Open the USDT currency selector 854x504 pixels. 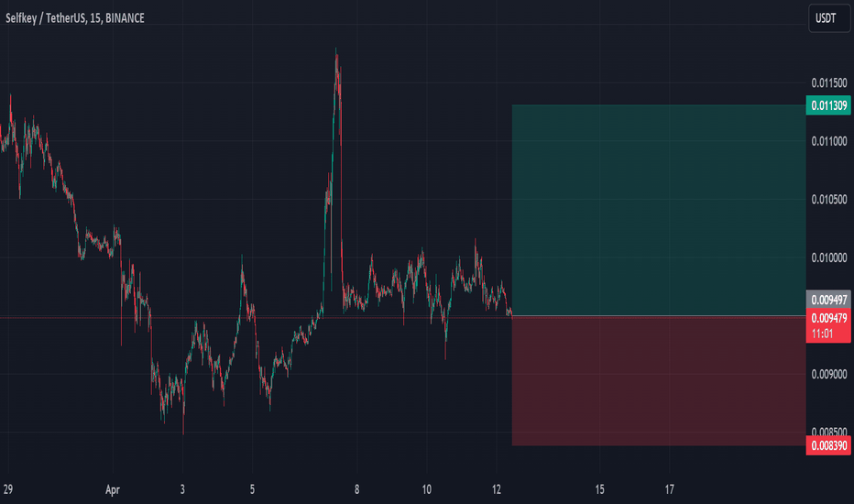[x=829, y=18]
